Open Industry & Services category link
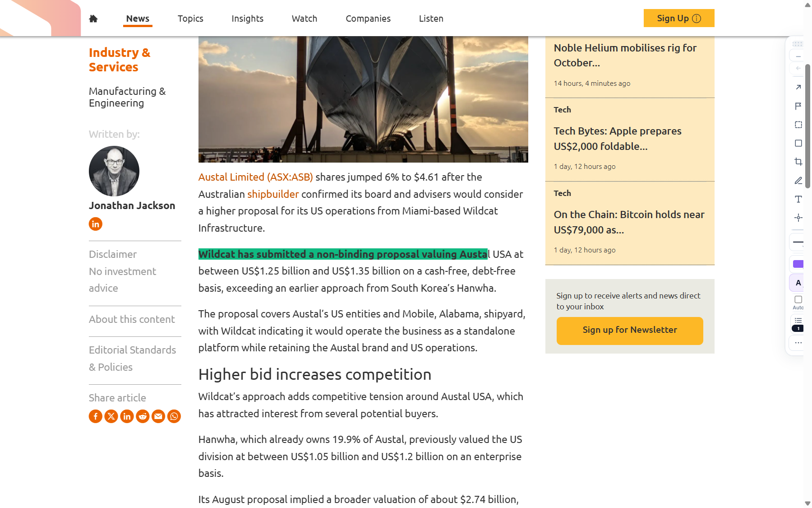This screenshot has width=812, height=508. [x=120, y=60]
